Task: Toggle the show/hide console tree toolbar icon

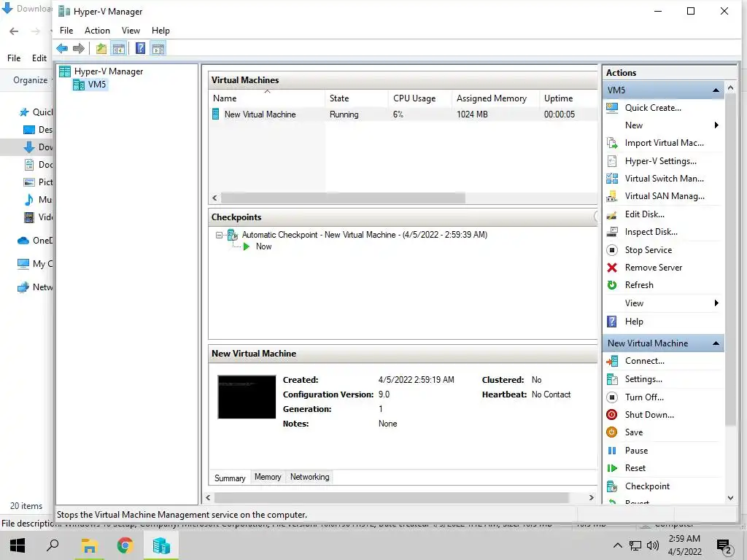Action: pyautogui.click(x=119, y=48)
